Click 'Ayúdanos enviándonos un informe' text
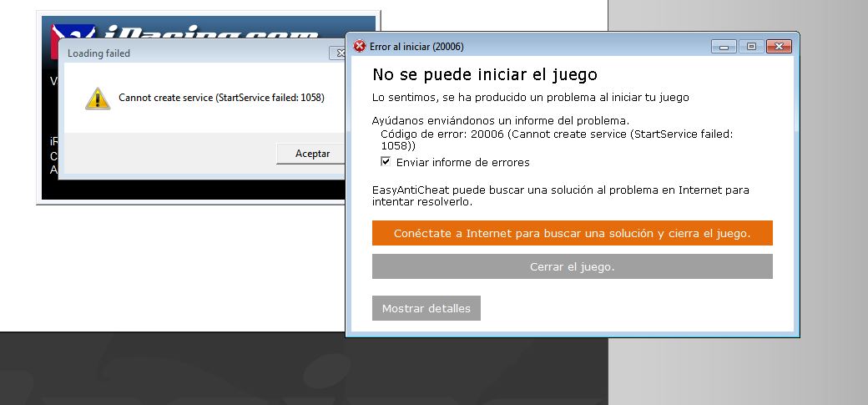Screen dimensions: 868x405 501,120
